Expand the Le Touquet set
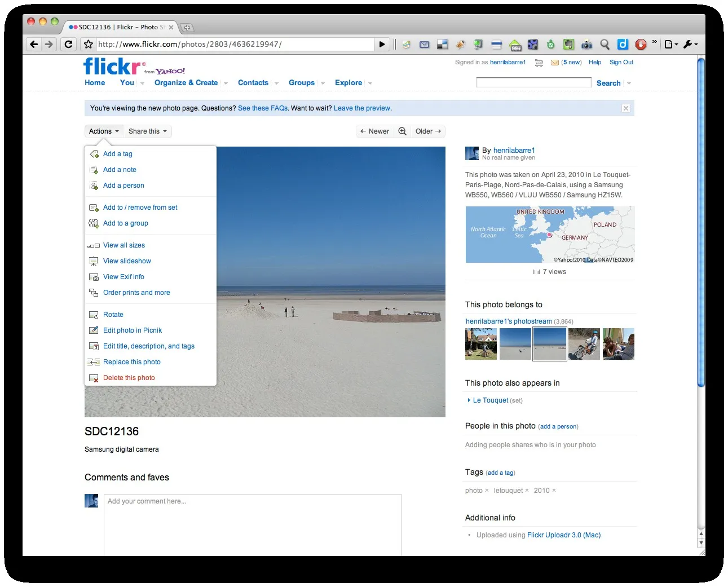Screen dimensions: 728x587 469,400
